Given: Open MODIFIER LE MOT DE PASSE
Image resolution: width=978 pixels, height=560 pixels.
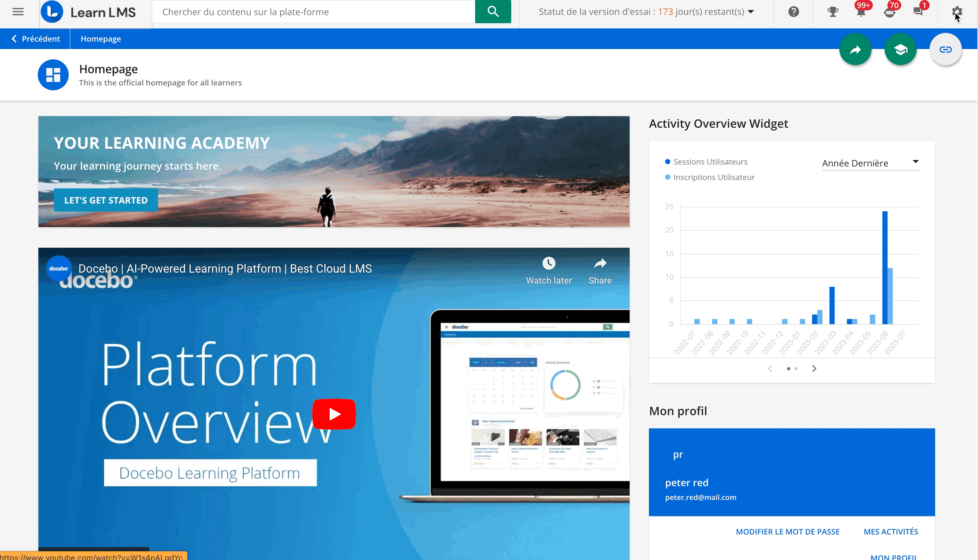Looking at the screenshot, I should pos(788,532).
